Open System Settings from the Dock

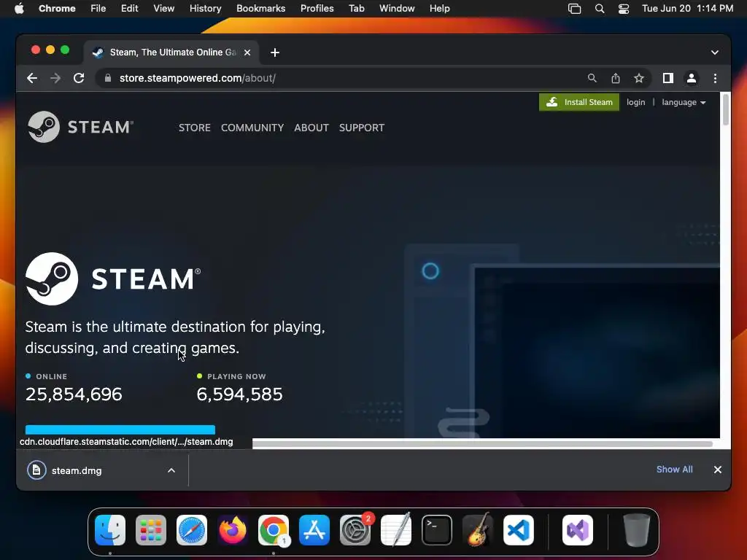[355, 530]
